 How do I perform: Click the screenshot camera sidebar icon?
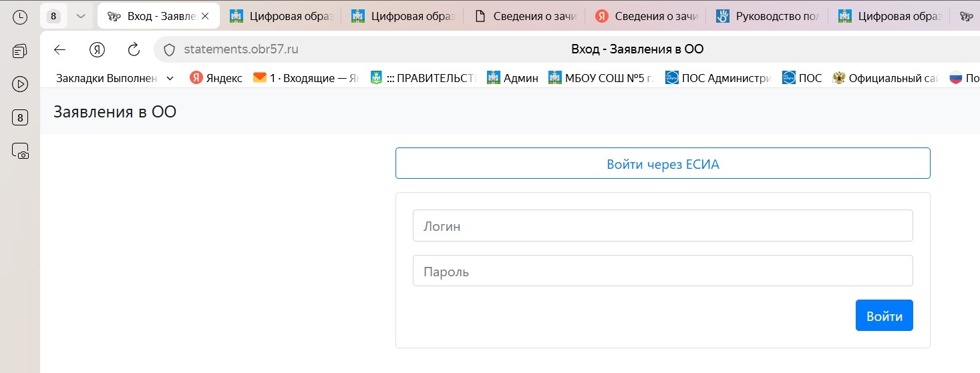click(20, 151)
